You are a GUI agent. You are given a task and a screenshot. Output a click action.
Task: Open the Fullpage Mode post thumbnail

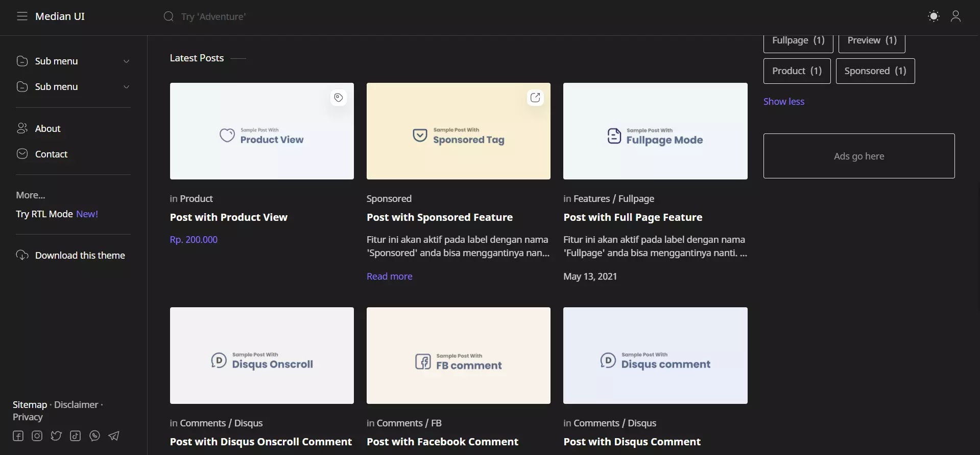pos(655,131)
